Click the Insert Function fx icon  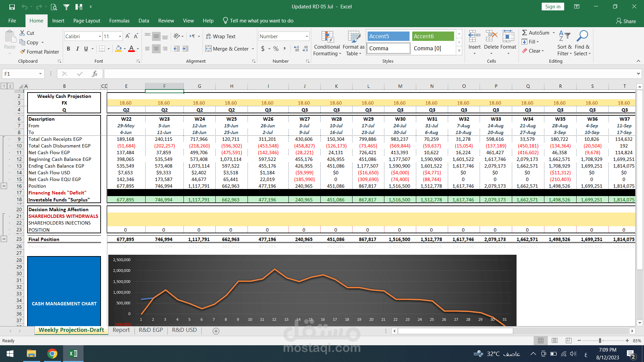pos(95,74)
